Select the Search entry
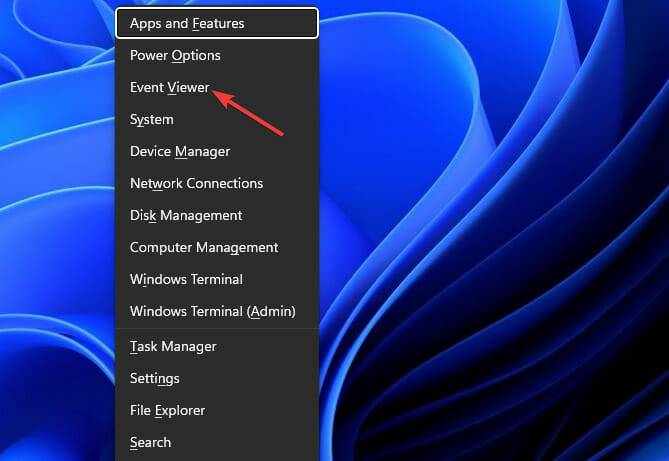This screenshot has width=669, height=461. (x=217, y=442)
